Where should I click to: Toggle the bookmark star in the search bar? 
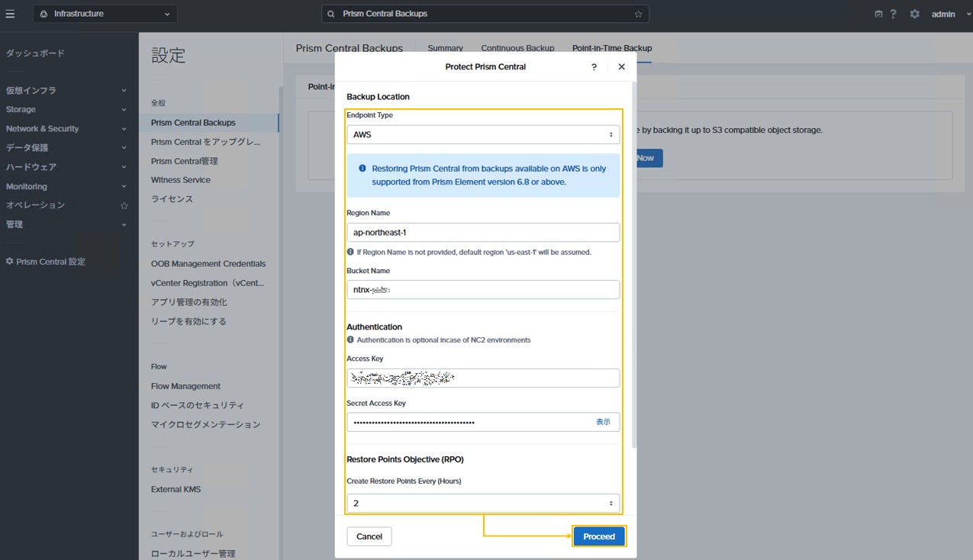coord(638,13)
